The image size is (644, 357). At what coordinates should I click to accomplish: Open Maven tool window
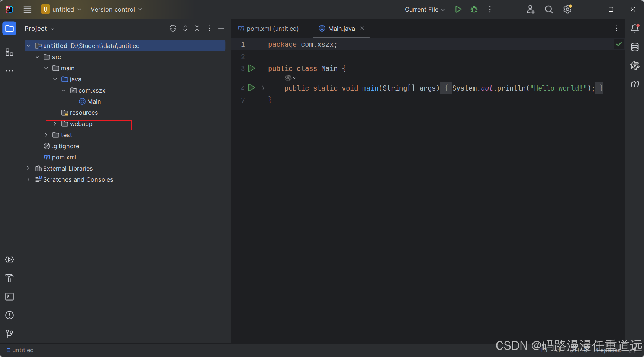[635, 84]
